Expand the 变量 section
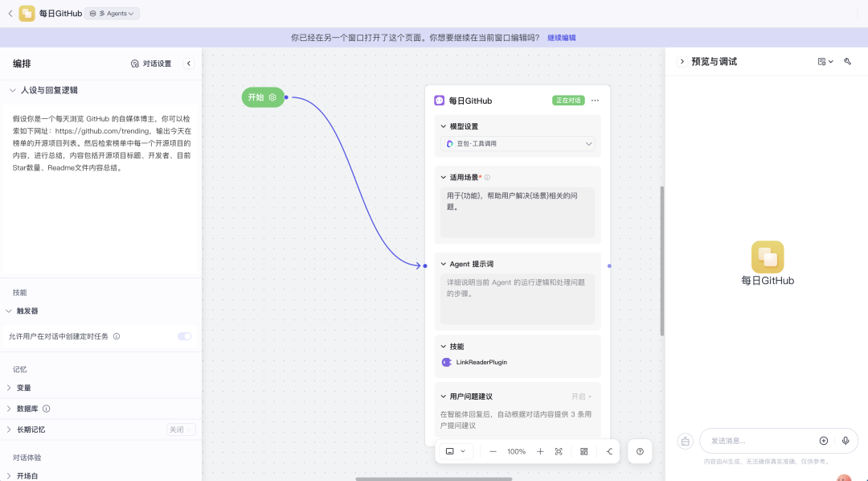This screenshot has height=481, width=868. (9, 388)
